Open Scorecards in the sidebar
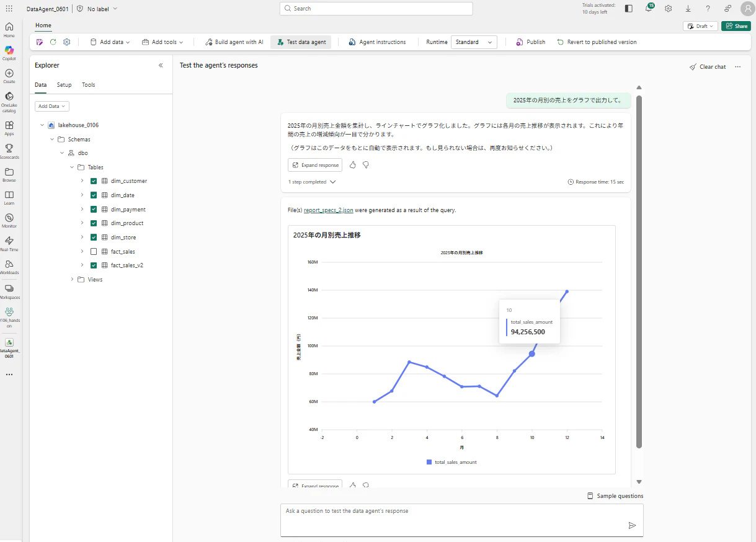 pyautogui.click(x=9, y=151)
